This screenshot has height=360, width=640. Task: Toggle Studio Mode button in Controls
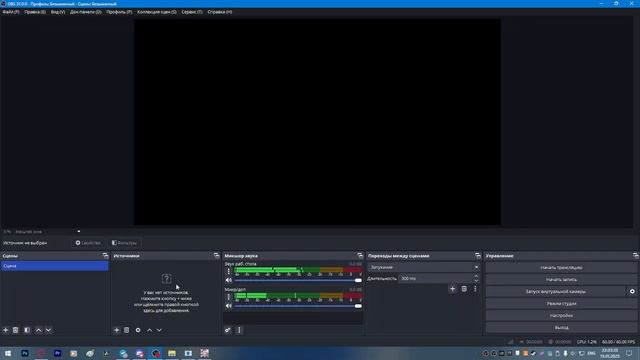click(561, 303)
